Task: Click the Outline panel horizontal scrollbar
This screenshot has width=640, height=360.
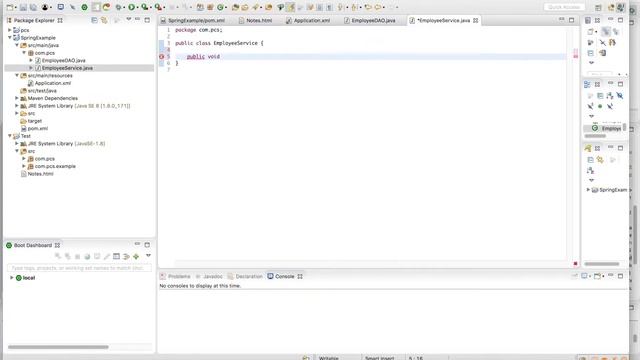Action: coord(595,136)
